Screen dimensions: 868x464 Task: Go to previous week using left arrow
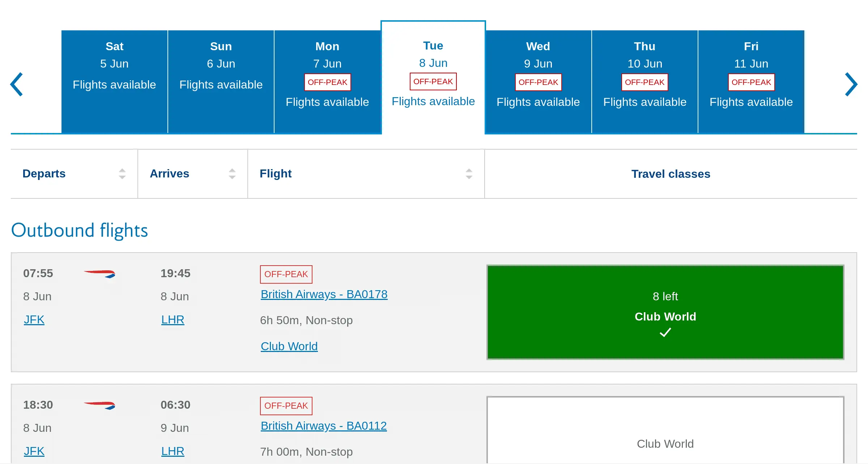[x=17, y=85]
